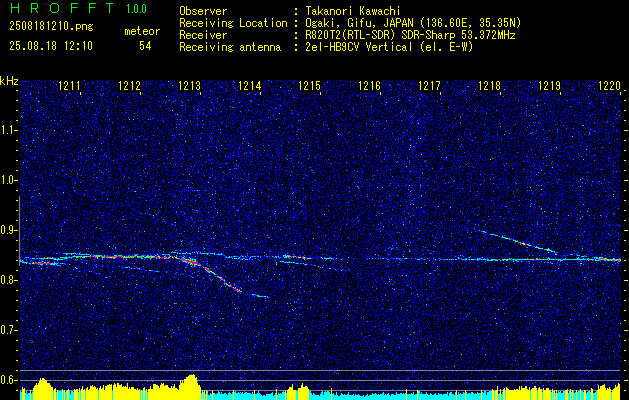Click the 1217 time marker
Screen dimensions: 629x400
tap(430, 85)
